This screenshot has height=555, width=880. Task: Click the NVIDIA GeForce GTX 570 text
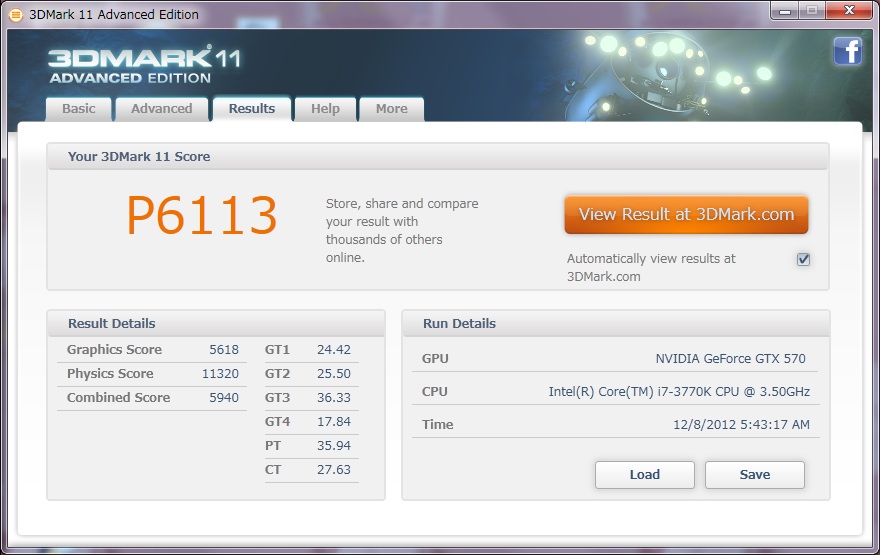pos(730,359)
